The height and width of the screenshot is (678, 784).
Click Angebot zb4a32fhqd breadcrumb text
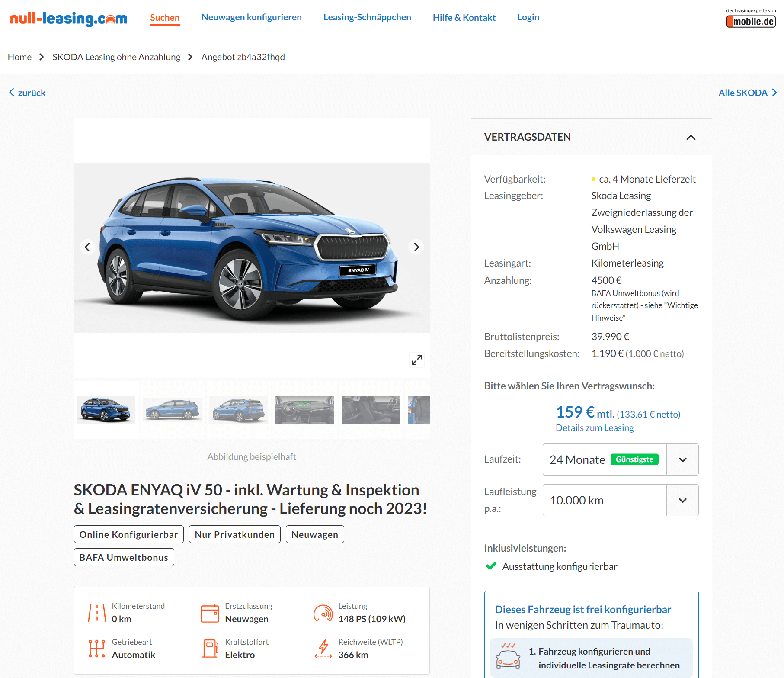(x=243, y=57)
